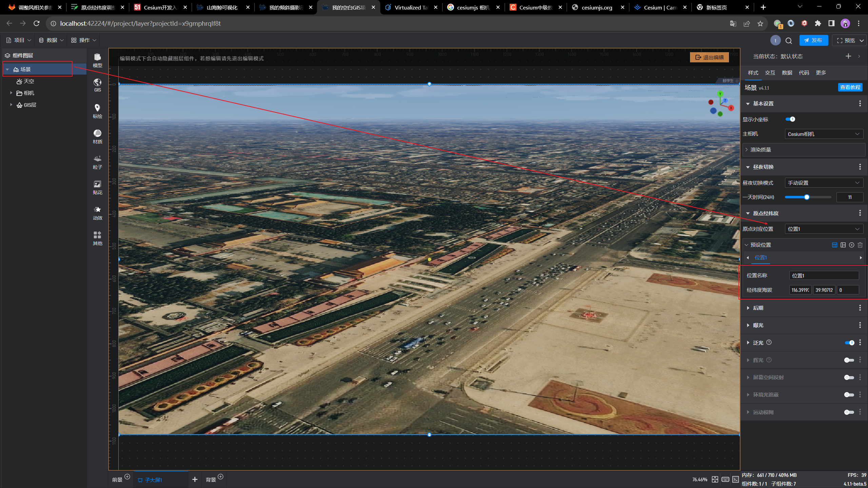Click the 退出编辑 exit editing button
868x488 pixels.
[709, 57]
